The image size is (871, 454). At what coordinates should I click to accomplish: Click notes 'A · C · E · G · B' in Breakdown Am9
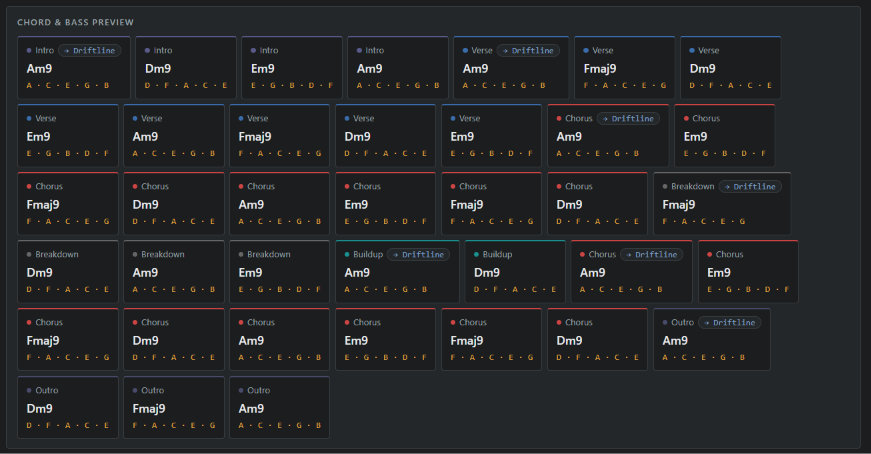(174, 290)
